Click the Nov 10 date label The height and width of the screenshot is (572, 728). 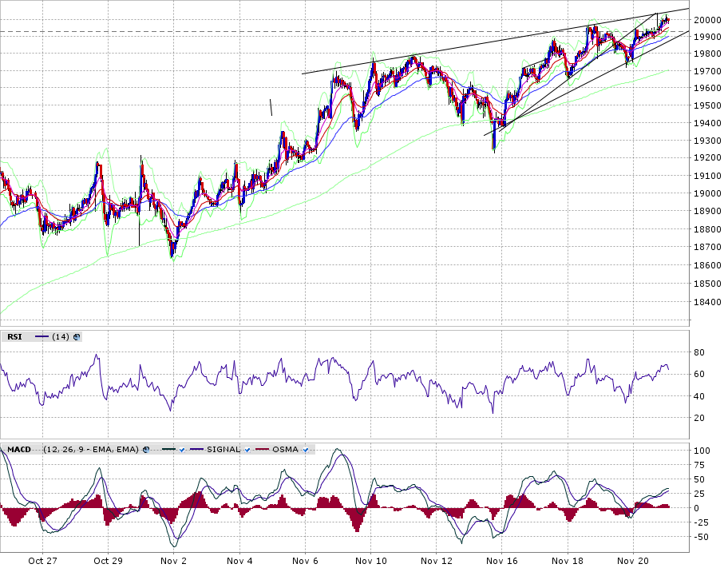(x=371, y=561)
